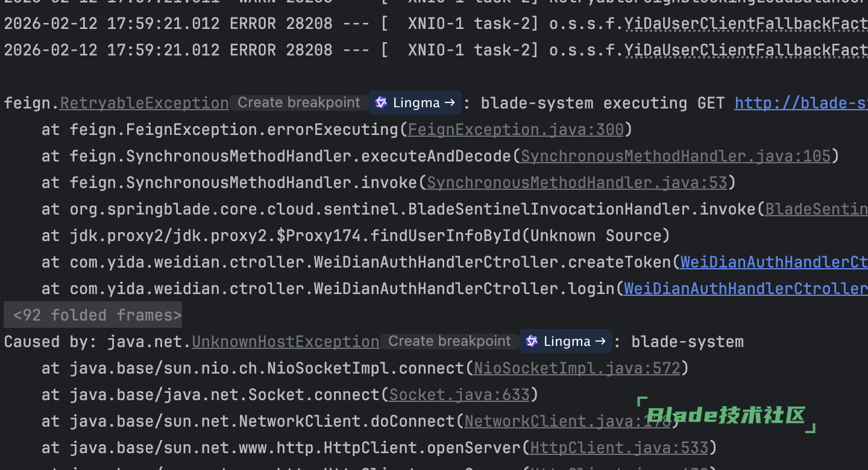The width and height of the screenshot is (868, 470).
Task: Open the UnknownHostException class link
Action: click(x=285, y=342)
